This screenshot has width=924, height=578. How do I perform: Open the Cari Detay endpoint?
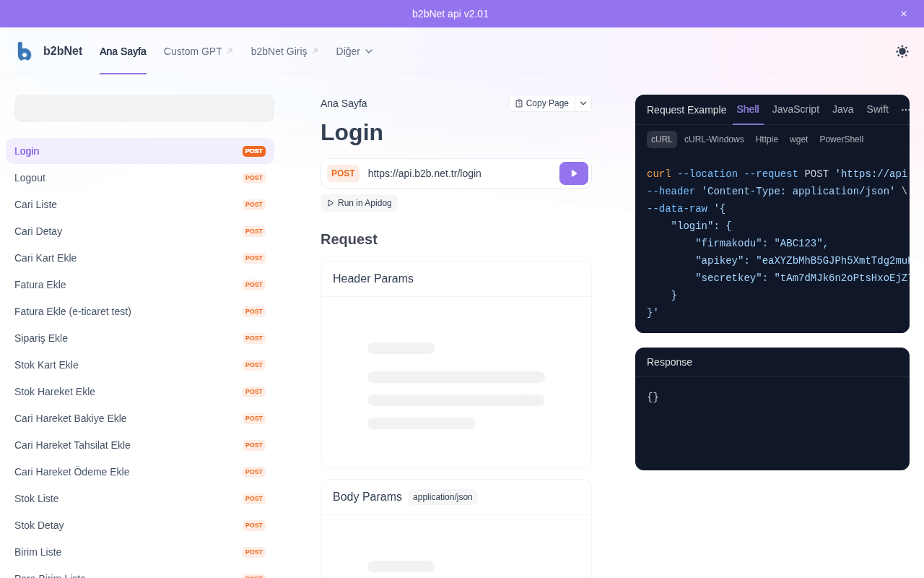click(140, 231)
